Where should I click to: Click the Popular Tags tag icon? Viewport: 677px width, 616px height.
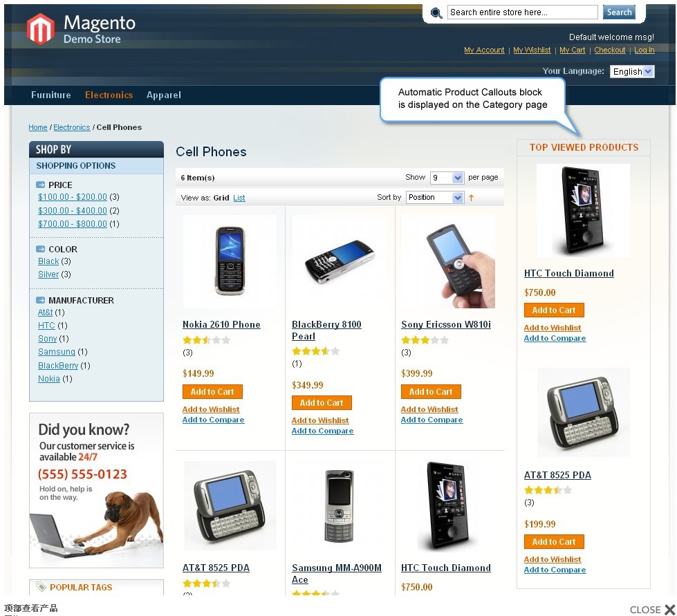pyautogui.click(x=41, y=587)
